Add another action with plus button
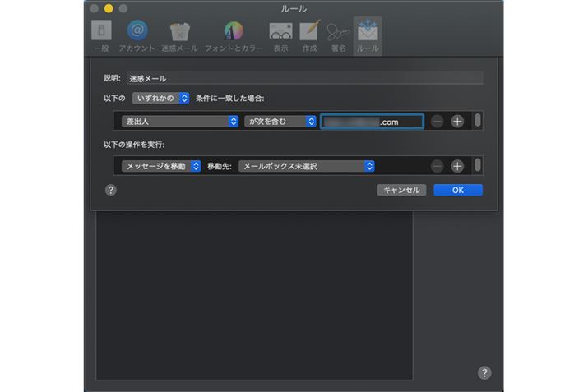 pos(458,166)
